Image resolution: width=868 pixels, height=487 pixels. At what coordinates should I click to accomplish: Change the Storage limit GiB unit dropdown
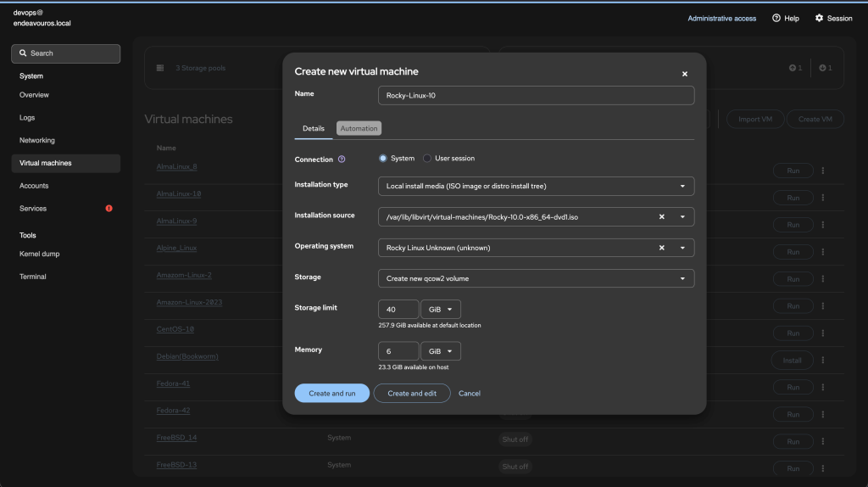[441, 309]
